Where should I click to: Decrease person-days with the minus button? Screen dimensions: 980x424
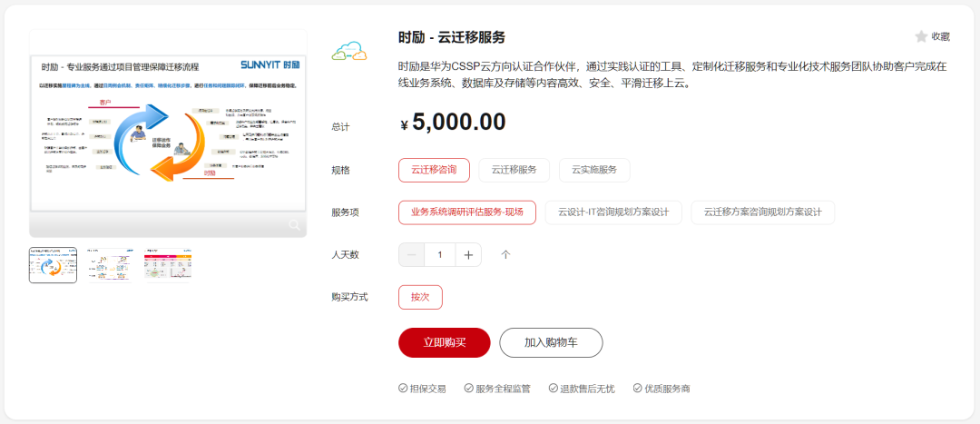[411, 255]
